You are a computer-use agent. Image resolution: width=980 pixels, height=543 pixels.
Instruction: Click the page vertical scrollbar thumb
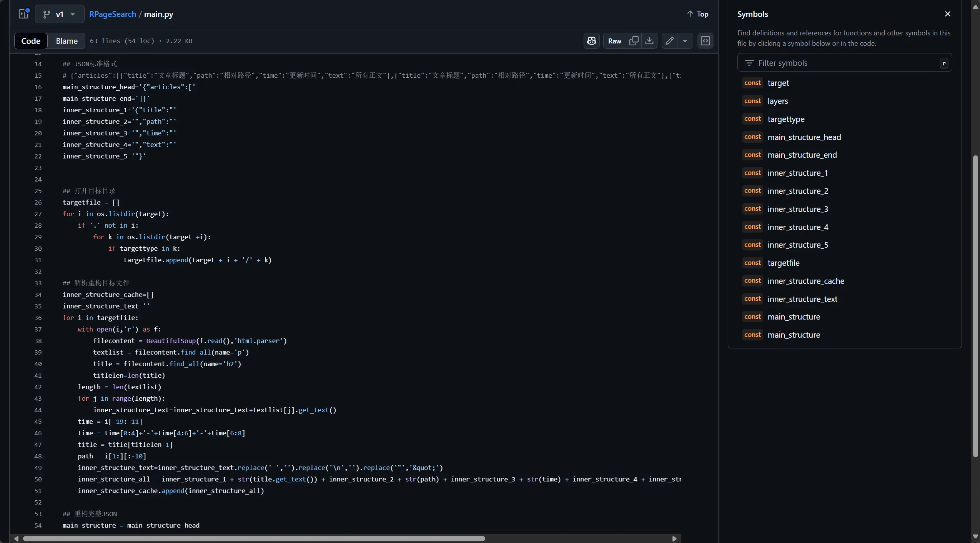[975, 306]
